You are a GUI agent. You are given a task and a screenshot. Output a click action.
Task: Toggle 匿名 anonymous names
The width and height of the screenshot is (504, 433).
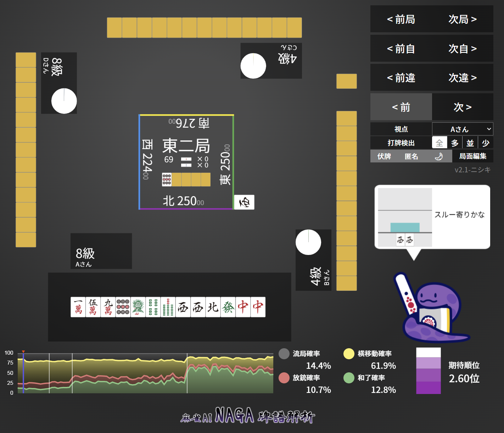[x=411, y=156]
